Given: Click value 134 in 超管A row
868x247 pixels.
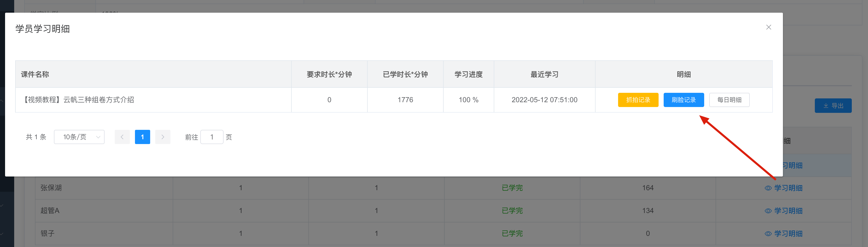Looking at the screenshot, I should [x=648, y=210].
